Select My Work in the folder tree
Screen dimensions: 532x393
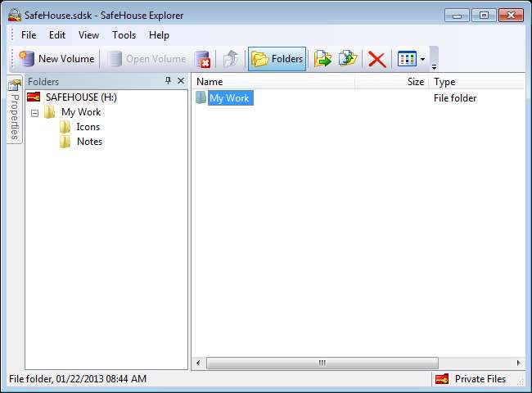pyautogui.click(x=81, y=112)
